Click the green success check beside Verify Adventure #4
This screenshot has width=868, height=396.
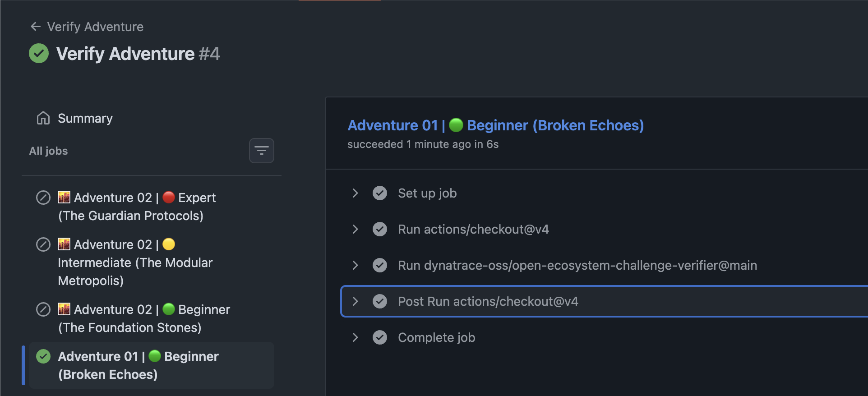click(x=39, y=53)
